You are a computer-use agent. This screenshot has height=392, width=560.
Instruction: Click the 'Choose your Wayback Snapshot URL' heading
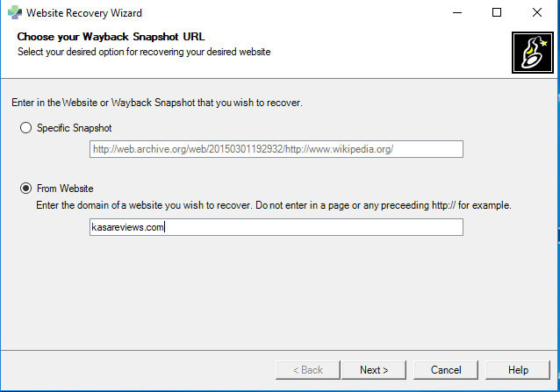[x=111, y=37]
